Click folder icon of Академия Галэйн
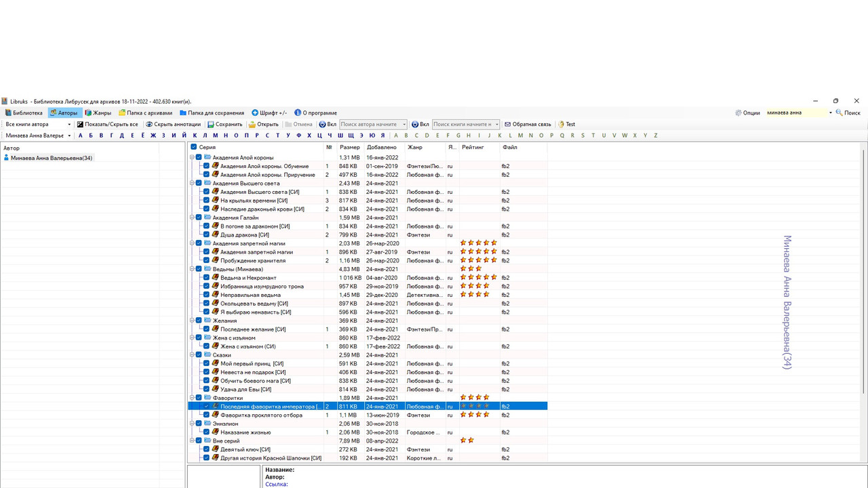The height and width of the screenshot is (488, 868). [208, 218]
